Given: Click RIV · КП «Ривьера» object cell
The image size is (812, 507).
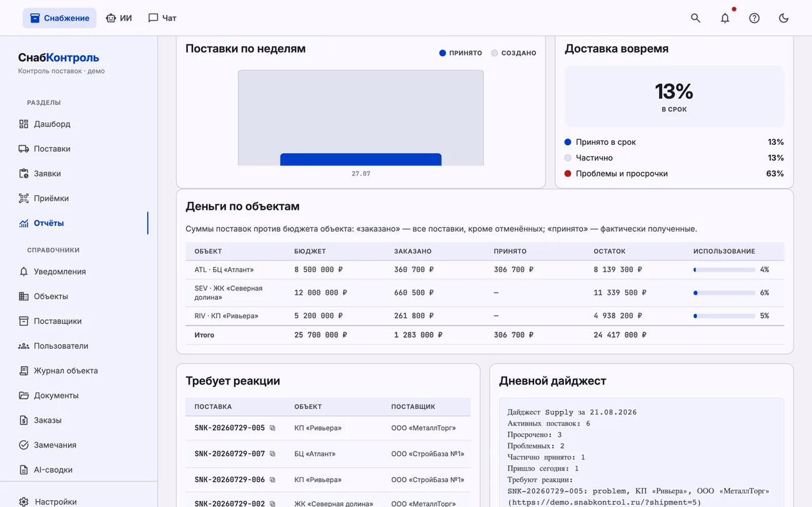Looking at the screenshot, I should click(226, 316).
